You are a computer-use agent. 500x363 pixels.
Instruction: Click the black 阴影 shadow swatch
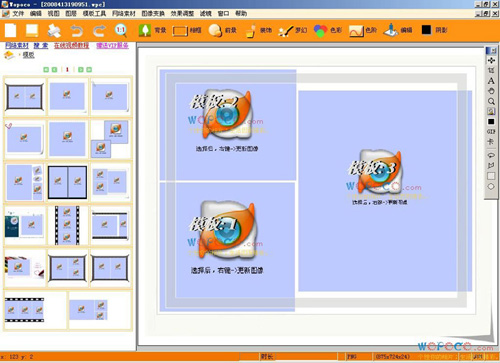426,30
